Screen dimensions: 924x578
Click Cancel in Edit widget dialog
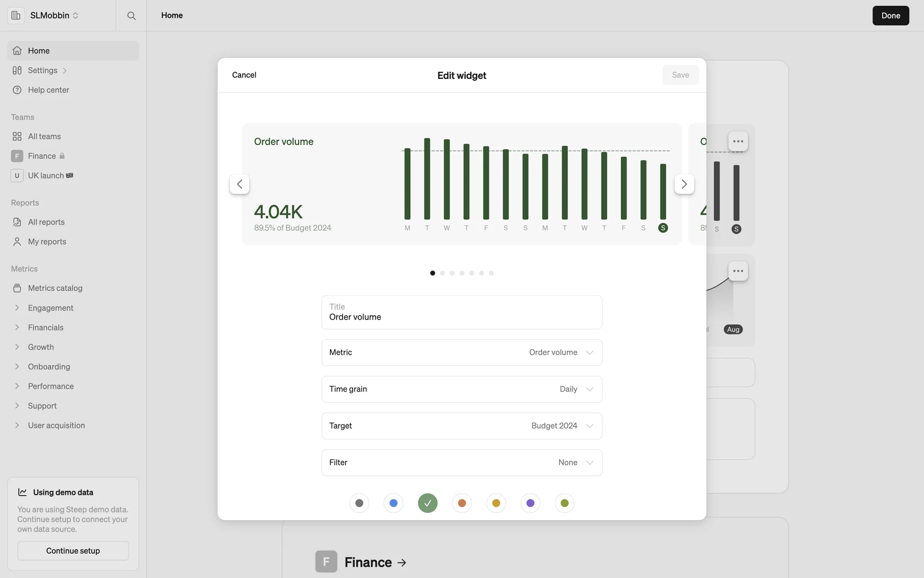pyautogui.click(x=244, y=75)
